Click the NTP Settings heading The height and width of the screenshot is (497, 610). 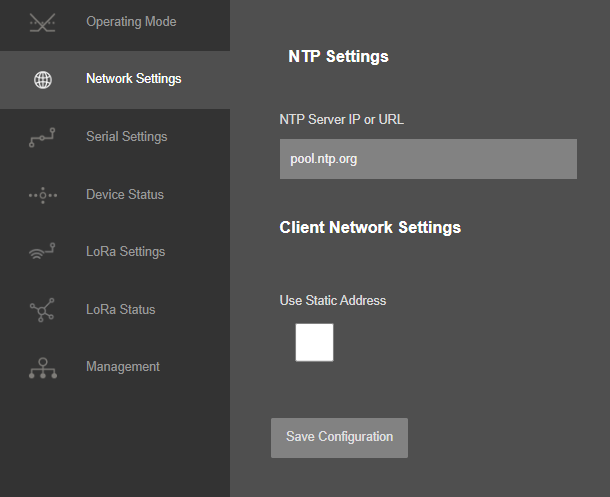click(338, 57)
